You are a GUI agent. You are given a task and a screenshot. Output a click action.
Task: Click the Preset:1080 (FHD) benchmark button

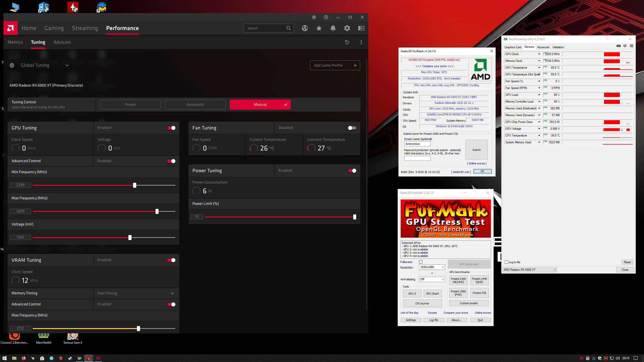tap(458, 293)
